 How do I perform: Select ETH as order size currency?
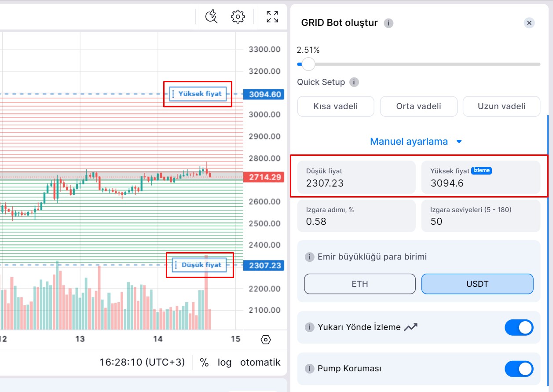pos(359,284)
